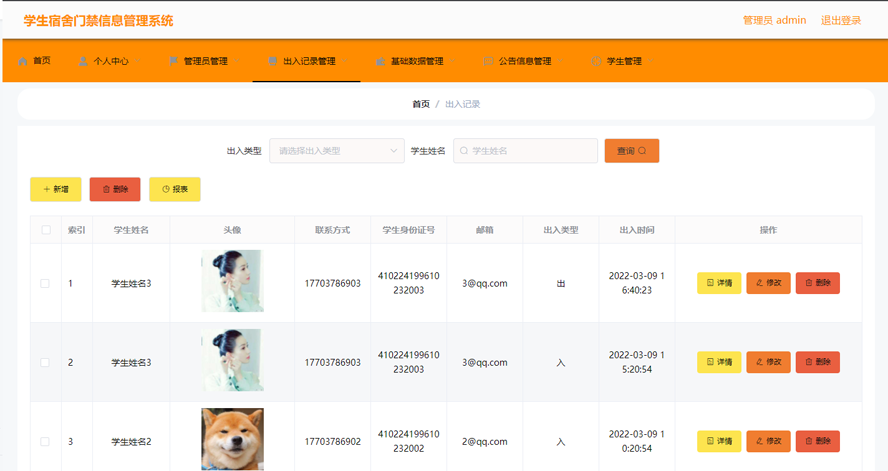Click the 出入类型 column header
888x471 pixels.
coord(561,230)
